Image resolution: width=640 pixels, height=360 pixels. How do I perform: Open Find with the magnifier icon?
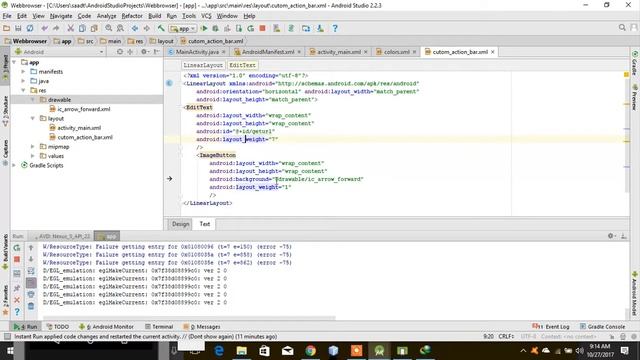[x=109, y=28]
